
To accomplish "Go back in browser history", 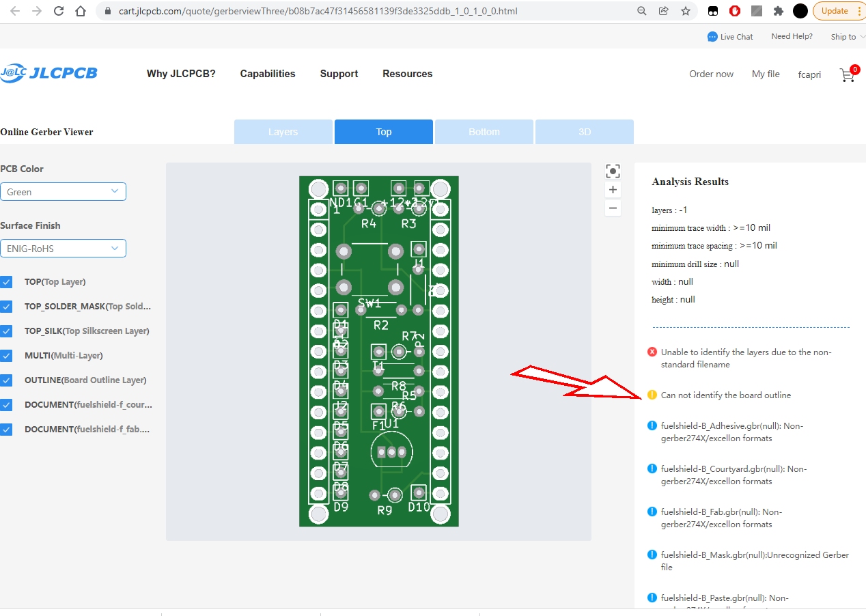I will tap(15, 11).
